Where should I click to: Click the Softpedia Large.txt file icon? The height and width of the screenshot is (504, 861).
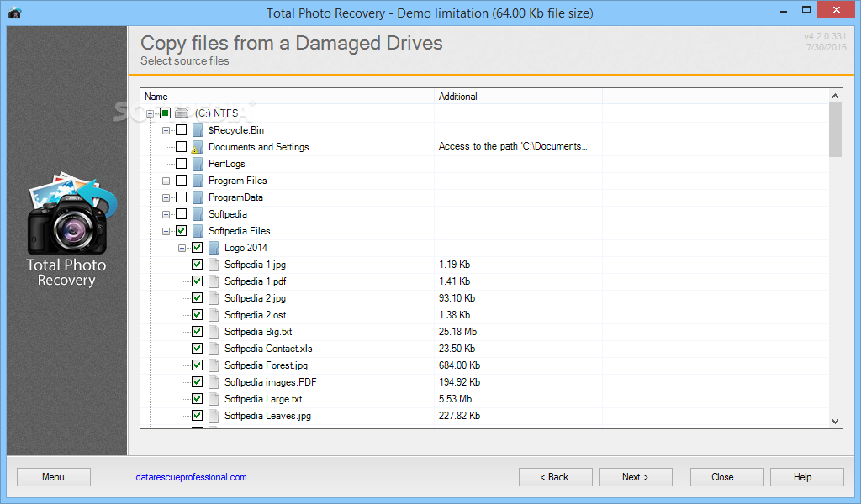point(214,399)
